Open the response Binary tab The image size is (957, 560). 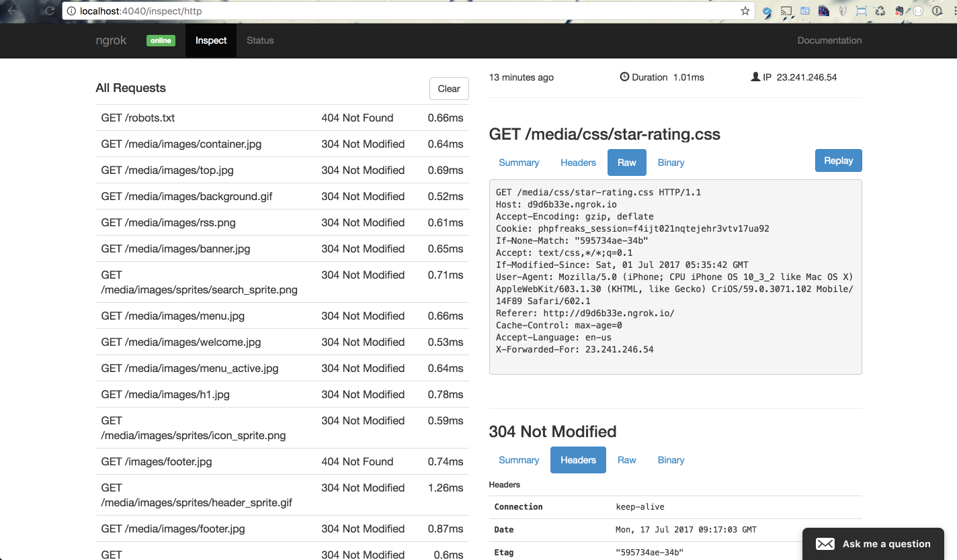point(671,460)
